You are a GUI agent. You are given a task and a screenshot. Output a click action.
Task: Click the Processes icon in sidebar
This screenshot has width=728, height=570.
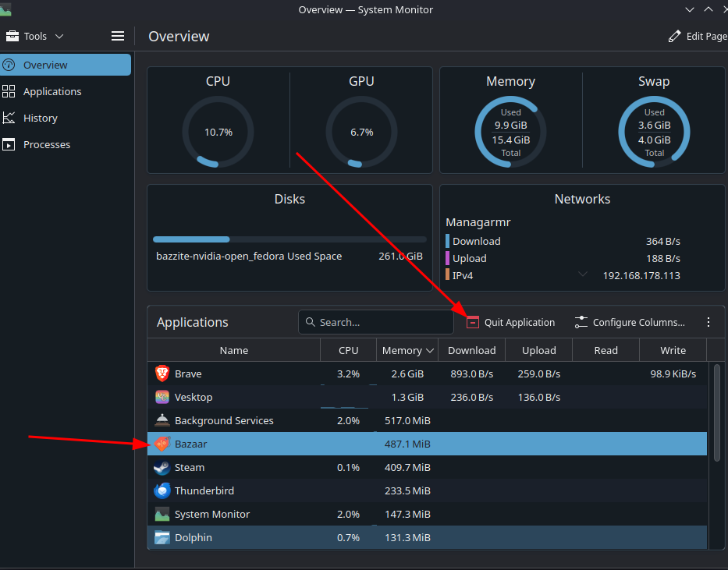[x=9, y=145]
